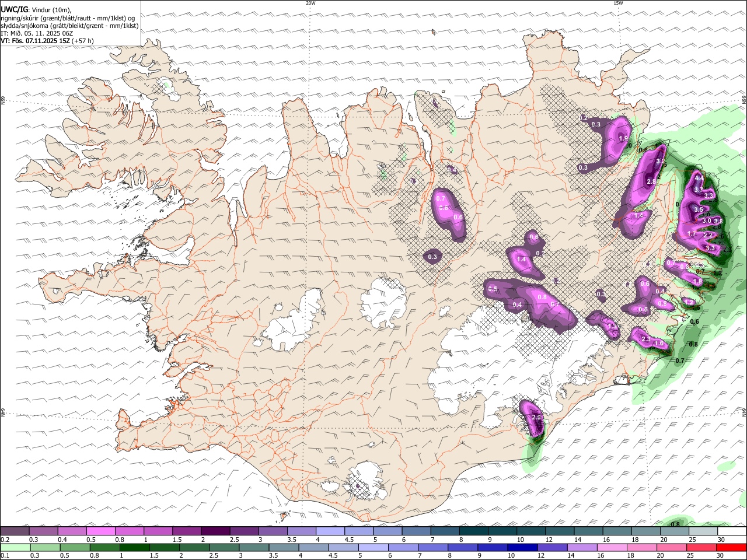The width and height of the screenshot is (747, 560).
Task: Click the top-row legend swatch labeled 0.2
Action: (x=15, y=531)
